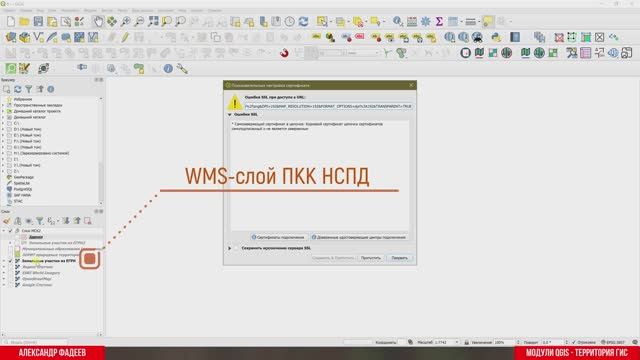Open trusted certificate authorities button in dialog

click(x=359, y=237)
